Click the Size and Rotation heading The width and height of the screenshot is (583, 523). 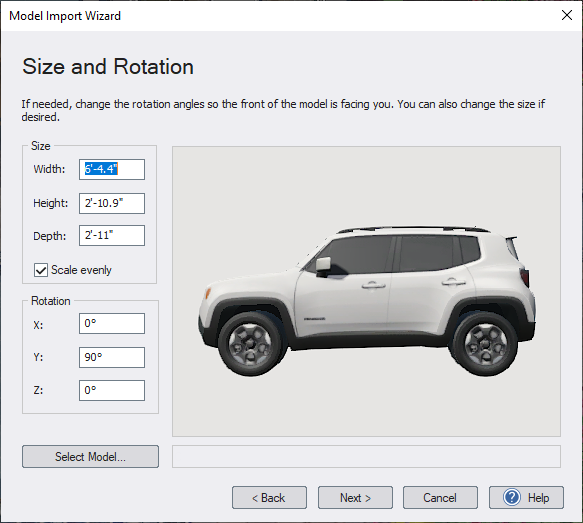coord(108,67)
